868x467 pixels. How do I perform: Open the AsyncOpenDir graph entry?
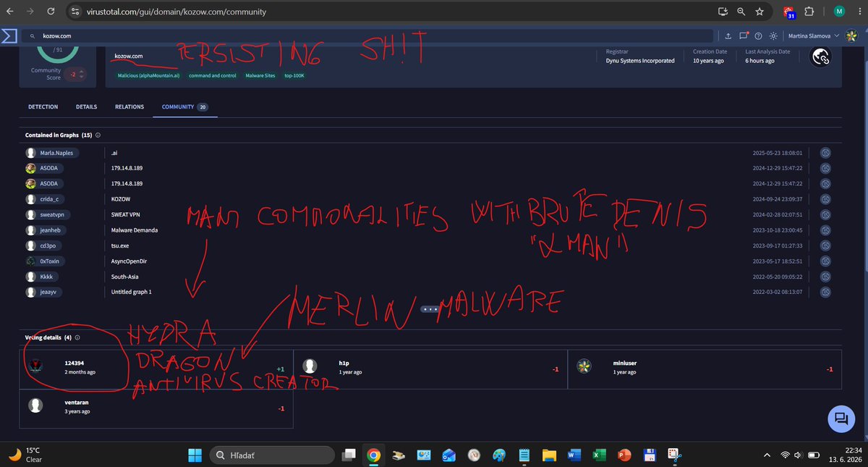pyautogui.click(x=129, y=261)
